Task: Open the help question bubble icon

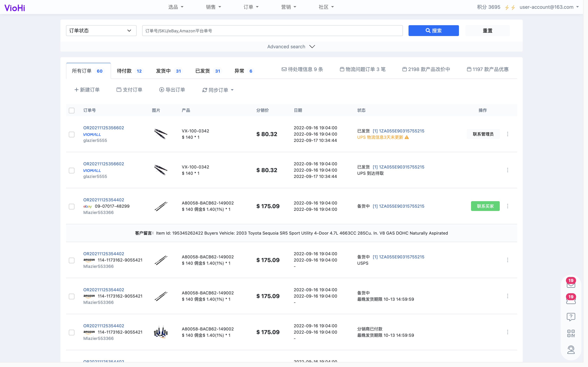Action: tap(571, 317)
